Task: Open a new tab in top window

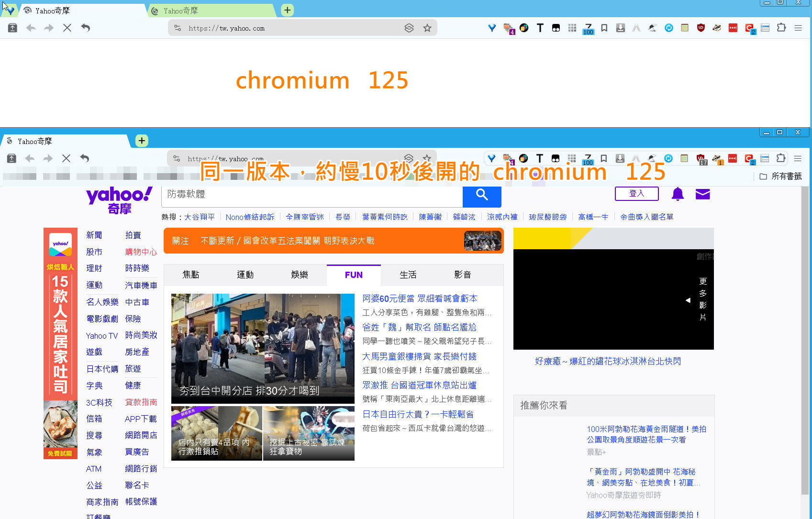Action: [287, 10]
